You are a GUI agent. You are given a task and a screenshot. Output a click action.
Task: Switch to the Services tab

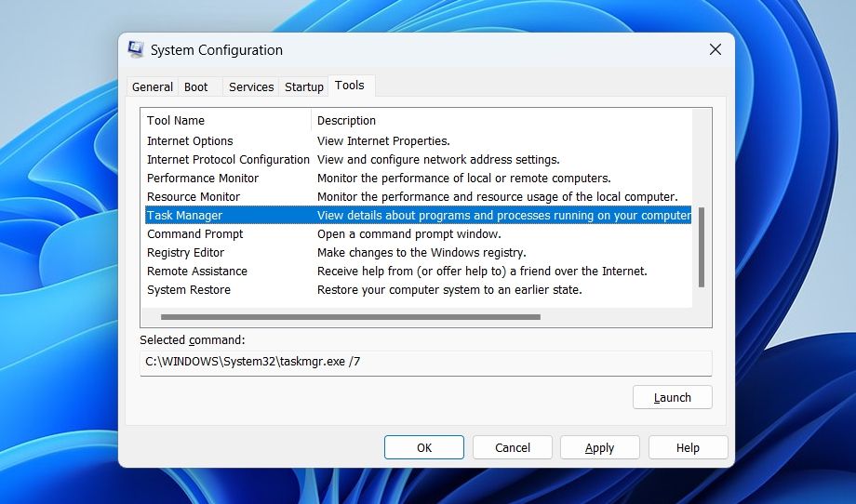pos(251,86)
